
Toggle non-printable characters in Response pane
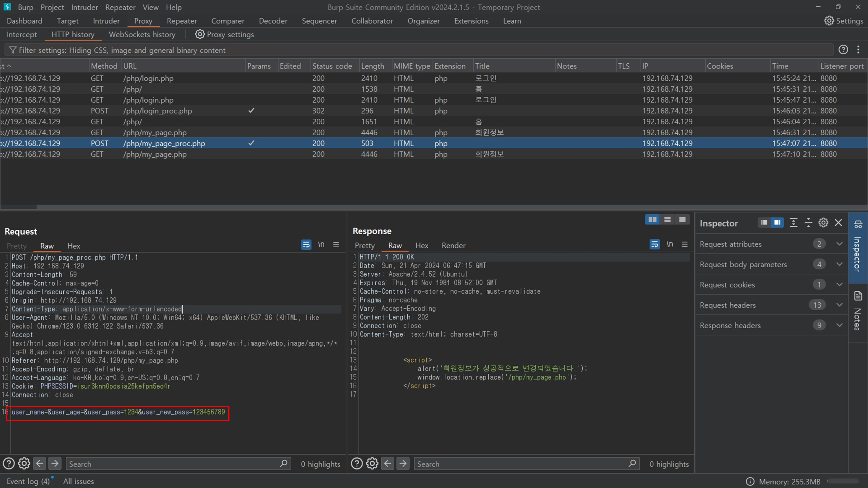(x=670, y=244)
